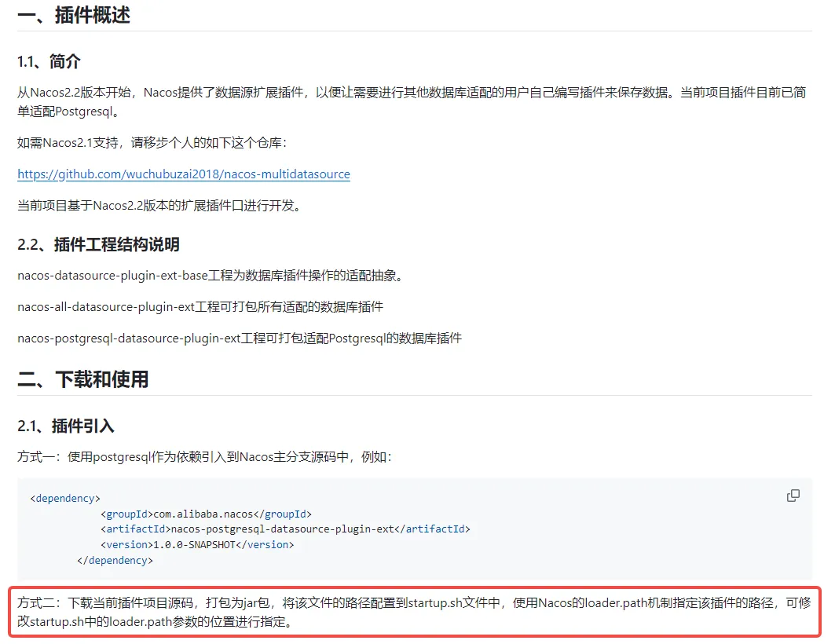Open the nacos-multidatasource GitHub link
Viewport: 835px width, 644px height.
(x=184, y=174)
